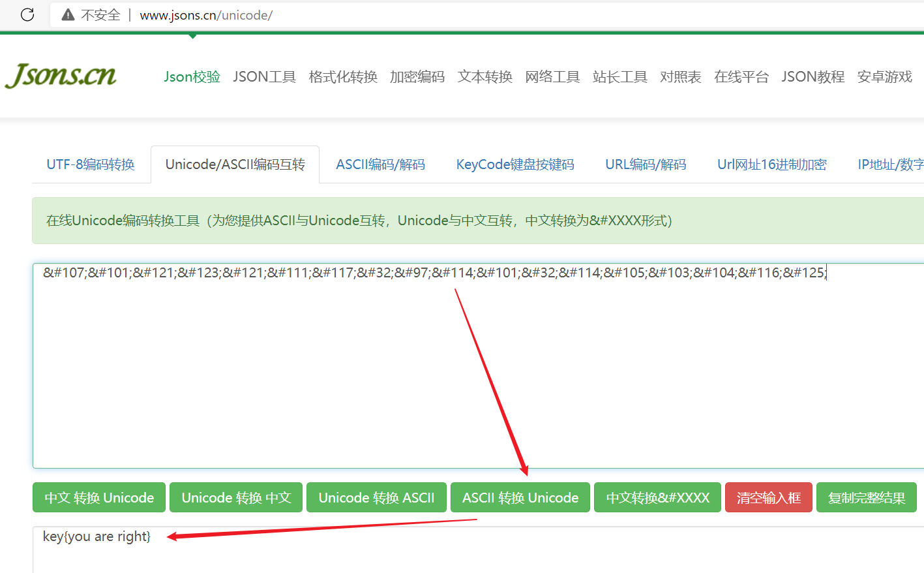Click the 中文转换&#XXXX button
Viewport: 924px width, 573px height.
[657, 497]
